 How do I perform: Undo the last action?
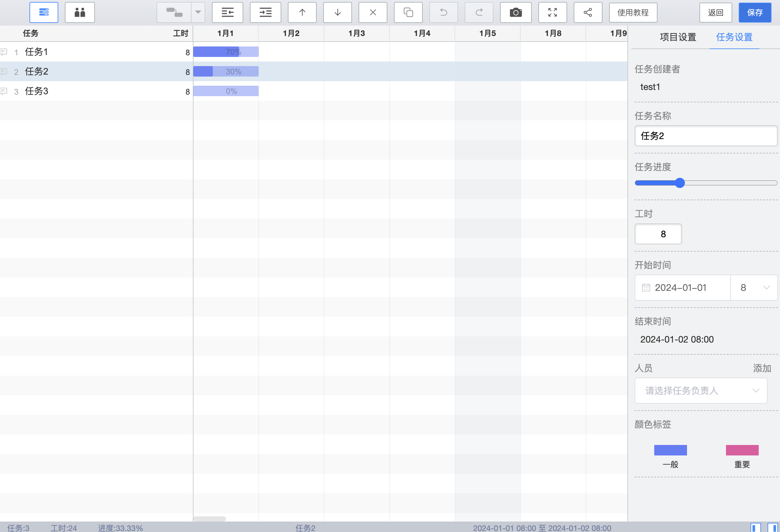(443, 12)
